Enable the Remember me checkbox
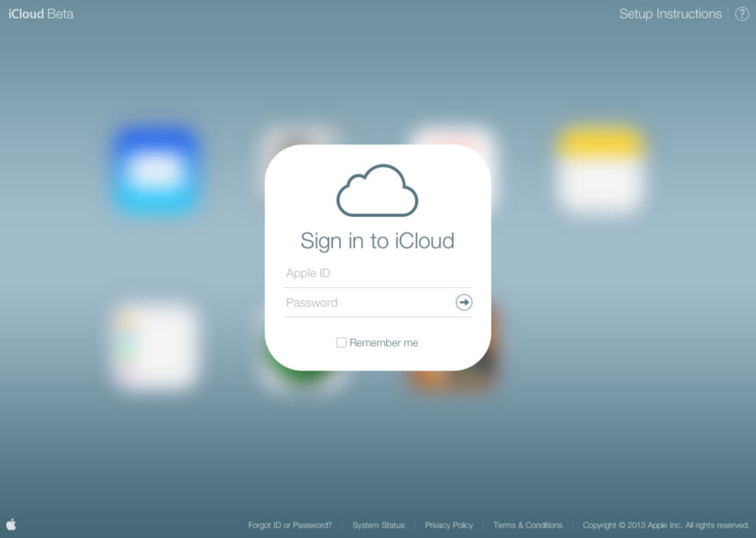Image resolution: width=756 pixels, height=538 pixels. click(341, 342)
